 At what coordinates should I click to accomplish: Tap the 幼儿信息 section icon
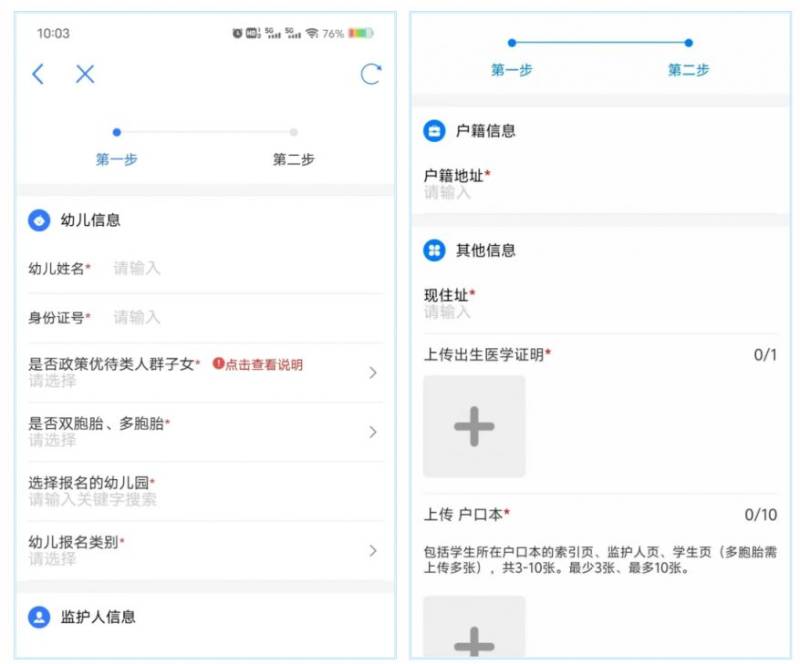coord(39,221)
